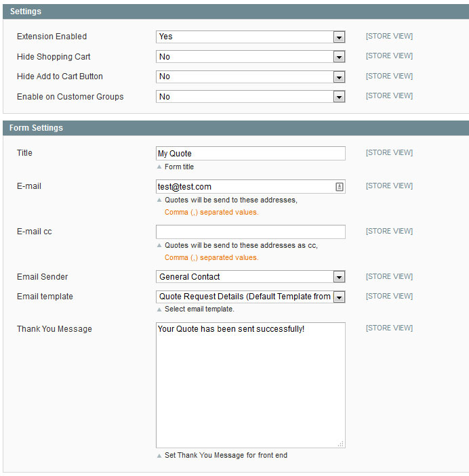Click the Title field label
Image resolution: width=469 pixels, height=476 pixels.
(x=24, y=153)
